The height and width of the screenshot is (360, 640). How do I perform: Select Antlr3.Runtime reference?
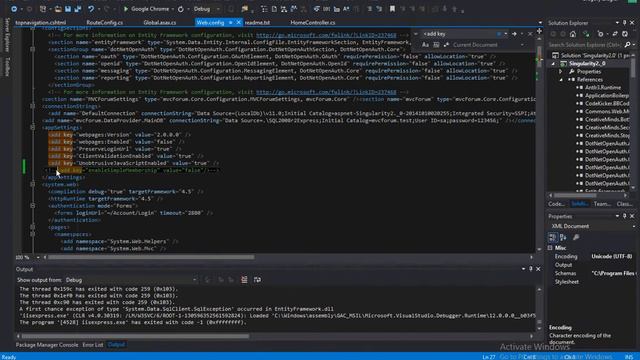(602, 87)
